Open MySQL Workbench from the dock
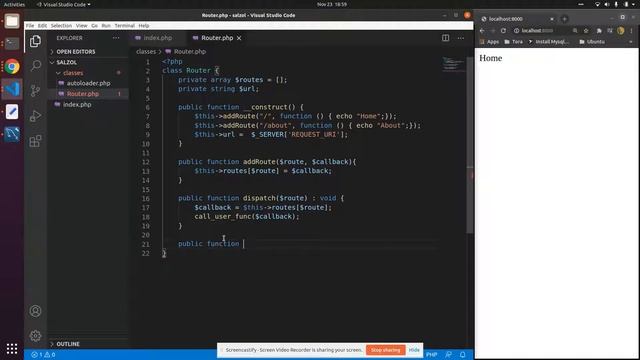The height and width of the screenshot is (360, 640). click(x=12, y=134)
